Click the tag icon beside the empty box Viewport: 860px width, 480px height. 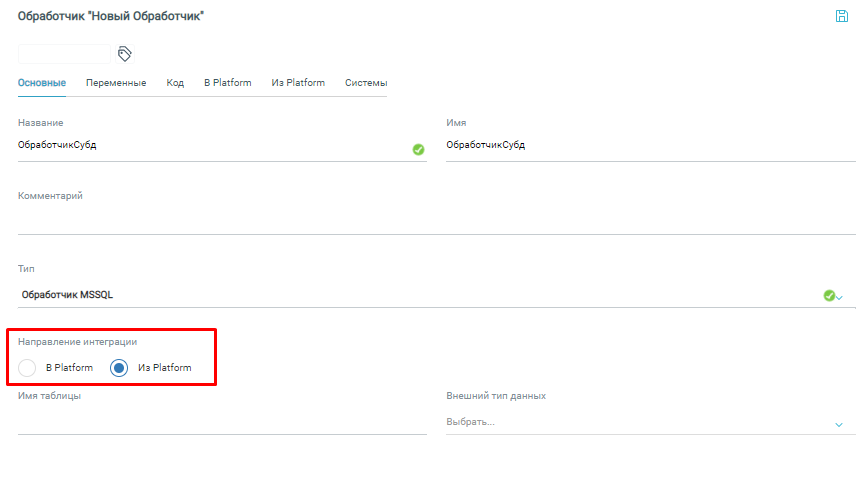tap(125, 53)
